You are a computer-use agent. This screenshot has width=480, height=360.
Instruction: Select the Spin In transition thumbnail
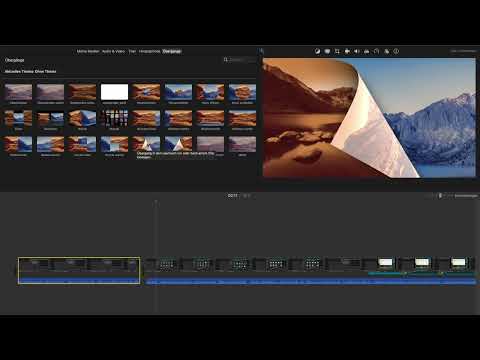146,92
